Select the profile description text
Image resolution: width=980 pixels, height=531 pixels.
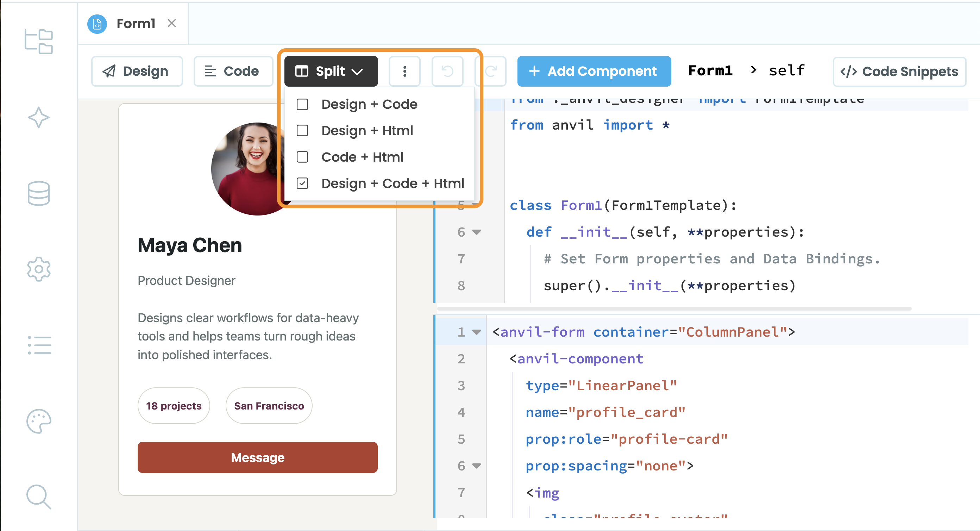pyautogui.click(x=249, y=336)
